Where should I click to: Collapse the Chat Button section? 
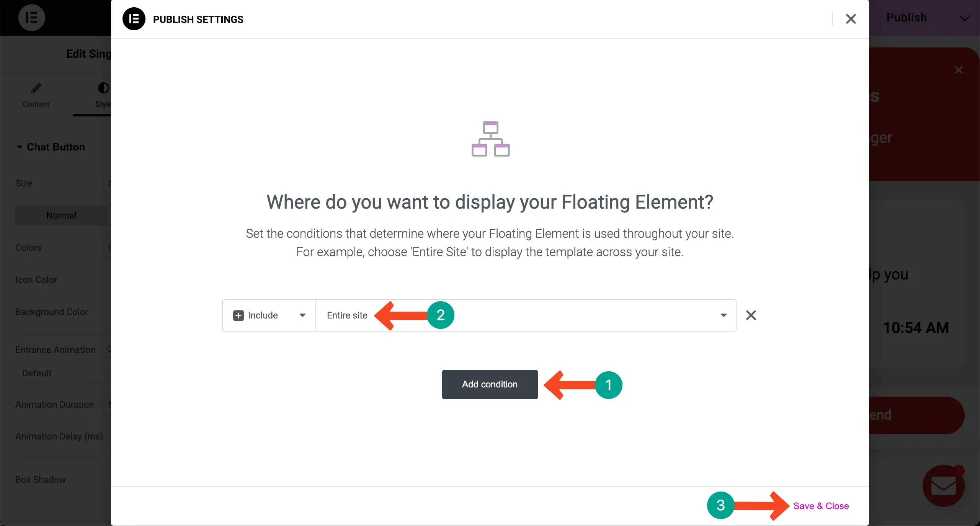click(x=20, y=147)
